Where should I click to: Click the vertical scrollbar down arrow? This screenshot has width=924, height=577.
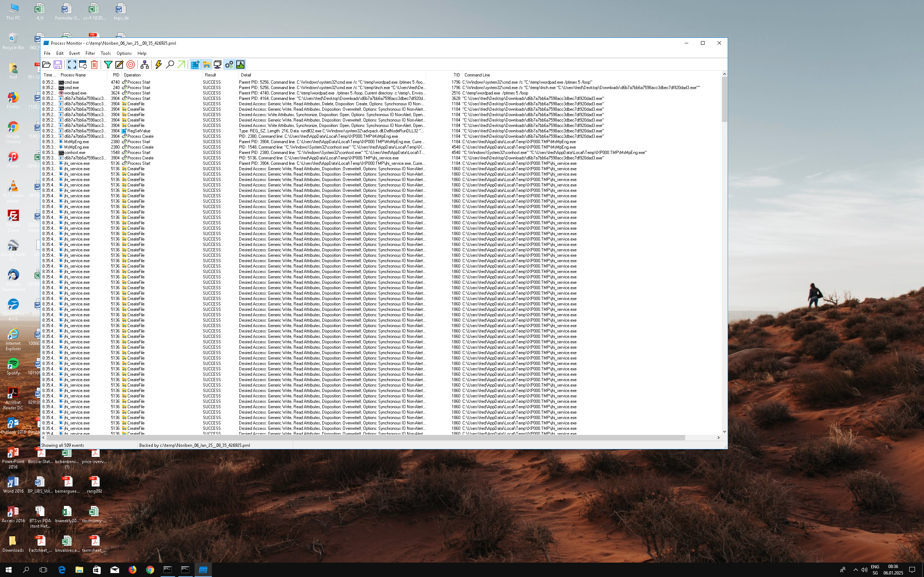[x=724, y=432]
